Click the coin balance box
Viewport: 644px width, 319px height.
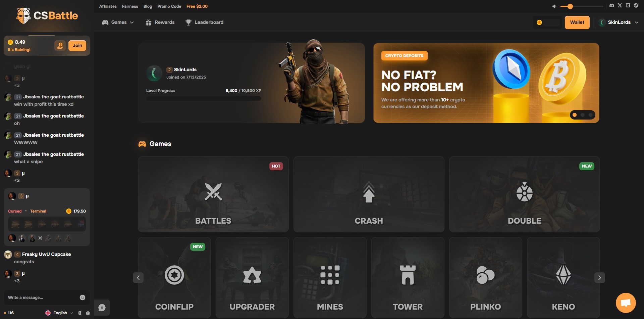(547, 22)
